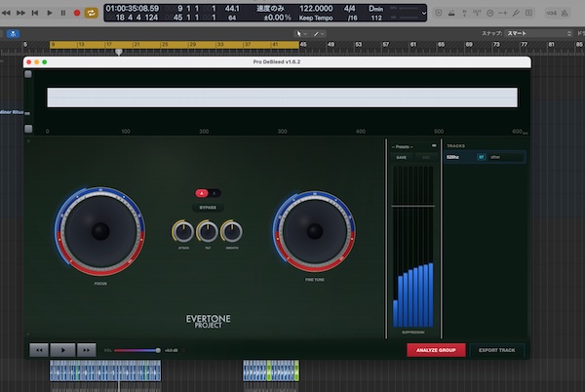Click the ±0.00% varispeed value

277,18
